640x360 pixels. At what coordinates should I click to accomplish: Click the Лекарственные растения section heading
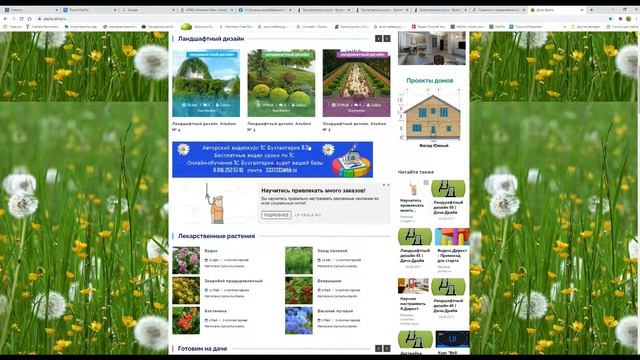coord(216,236)
